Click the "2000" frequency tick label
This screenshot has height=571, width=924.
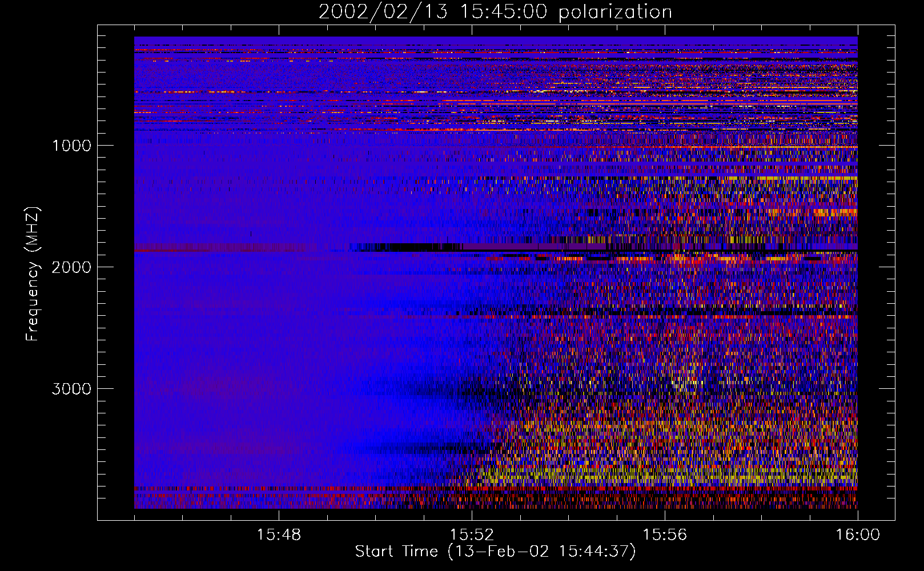pyautogui.click(x=71, y=267)
